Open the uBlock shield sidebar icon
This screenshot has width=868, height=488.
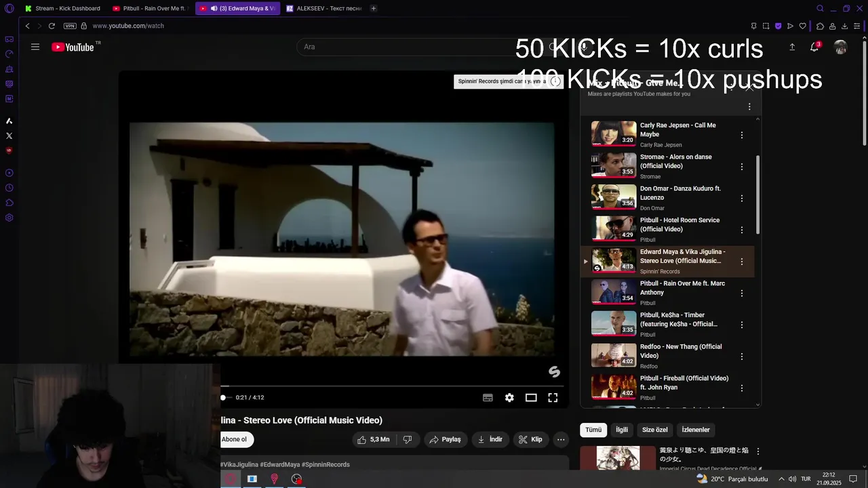tap(9, 150)
